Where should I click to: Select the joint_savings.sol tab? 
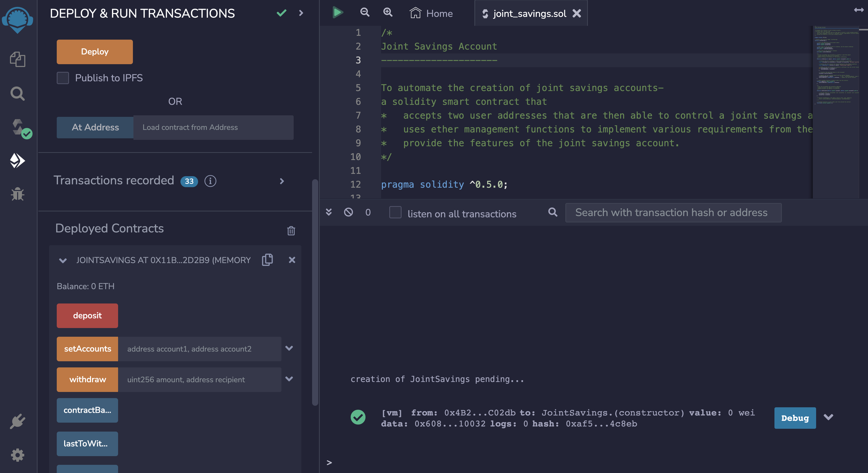(529, 14)
